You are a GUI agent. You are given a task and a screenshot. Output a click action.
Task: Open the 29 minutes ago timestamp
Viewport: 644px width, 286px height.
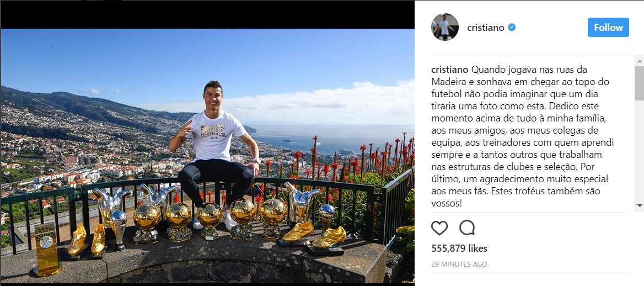[459, 264]
